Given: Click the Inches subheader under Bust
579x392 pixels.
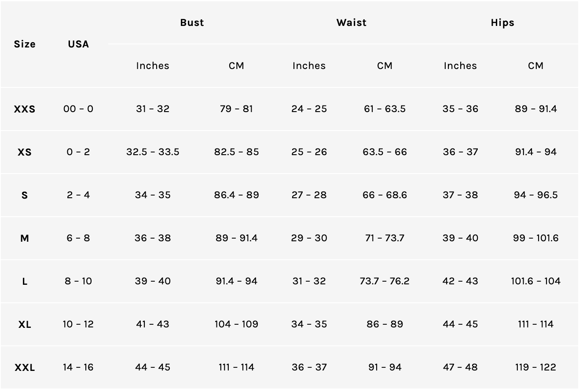Looking at the screenshot, I should click(x=153, y=65).
